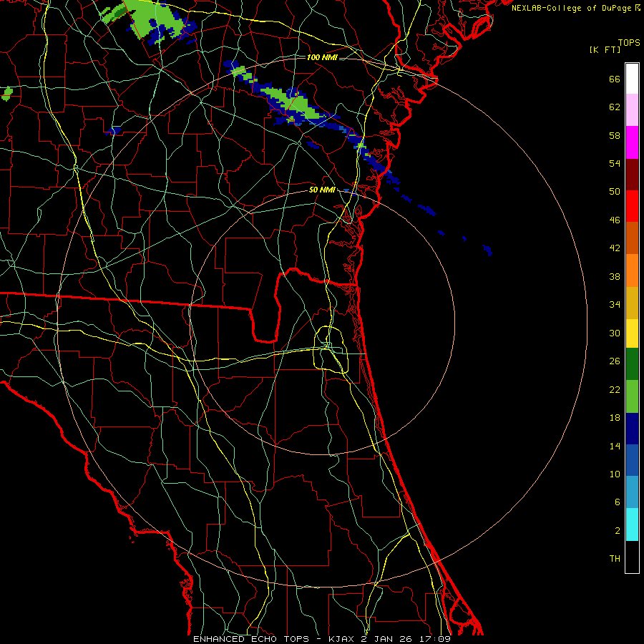Pick the cyan legend band

click(632, 525)
